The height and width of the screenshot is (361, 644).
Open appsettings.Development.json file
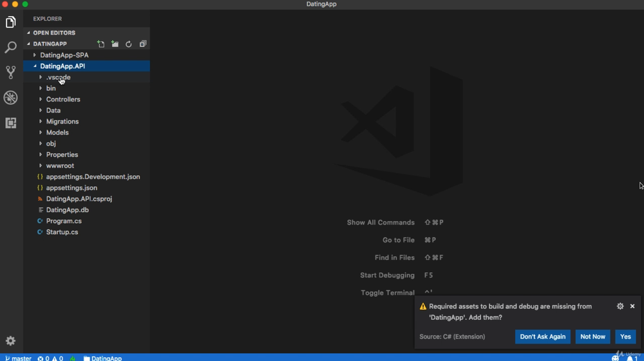pyautogui.click(x=87, y=177)
